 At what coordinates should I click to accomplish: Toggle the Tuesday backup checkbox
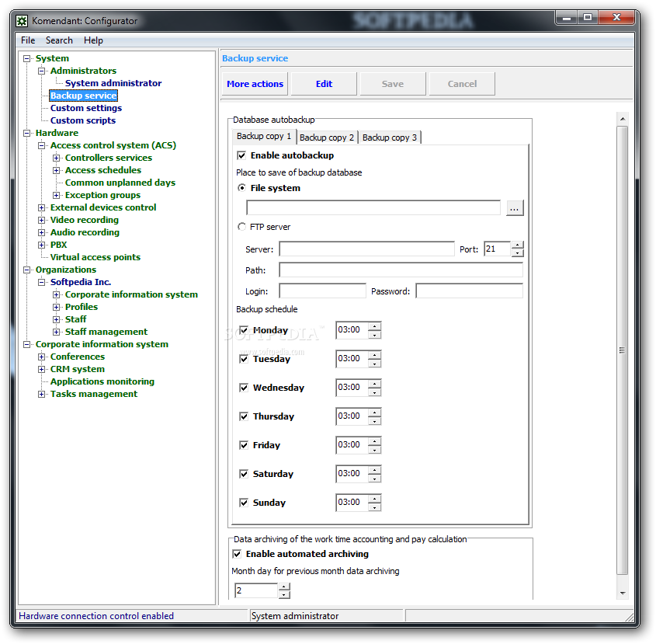[x=244, y=359]
